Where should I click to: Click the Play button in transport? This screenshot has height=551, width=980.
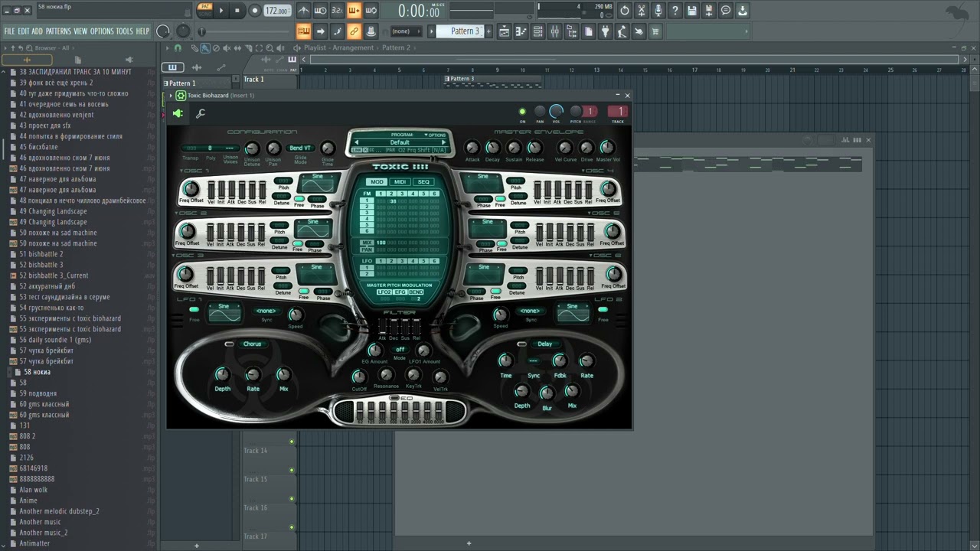(221, 11)
